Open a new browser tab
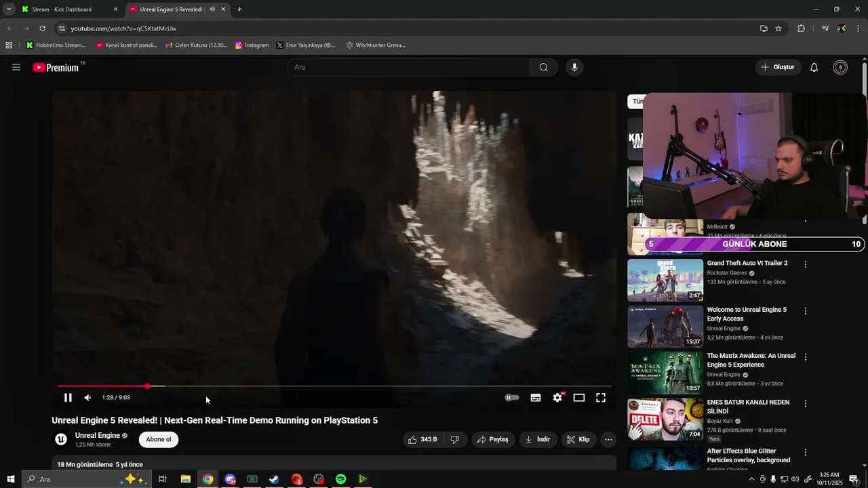 pyautogui.click(x=239, y=9)
